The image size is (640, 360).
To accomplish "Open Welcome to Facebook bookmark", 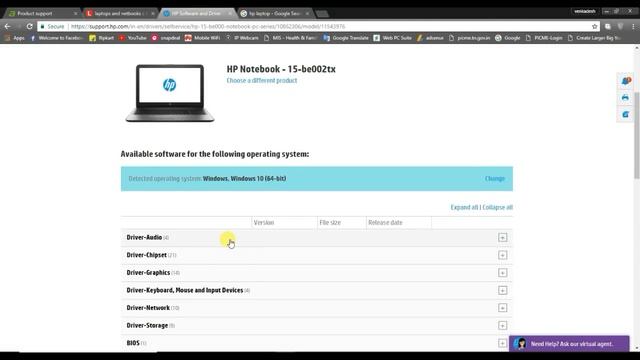I will (56, 38).
